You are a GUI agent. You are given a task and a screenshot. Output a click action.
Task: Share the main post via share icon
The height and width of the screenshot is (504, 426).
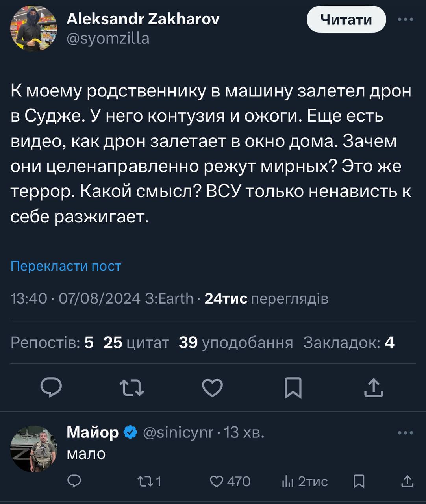[x=373, y=387]
